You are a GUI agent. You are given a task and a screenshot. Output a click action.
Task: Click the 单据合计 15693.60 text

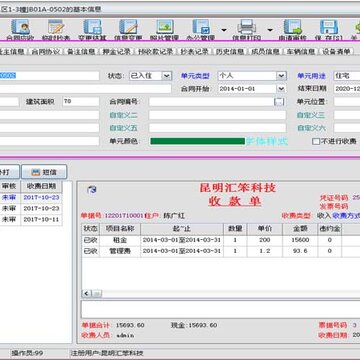click(x=113, y=325)
